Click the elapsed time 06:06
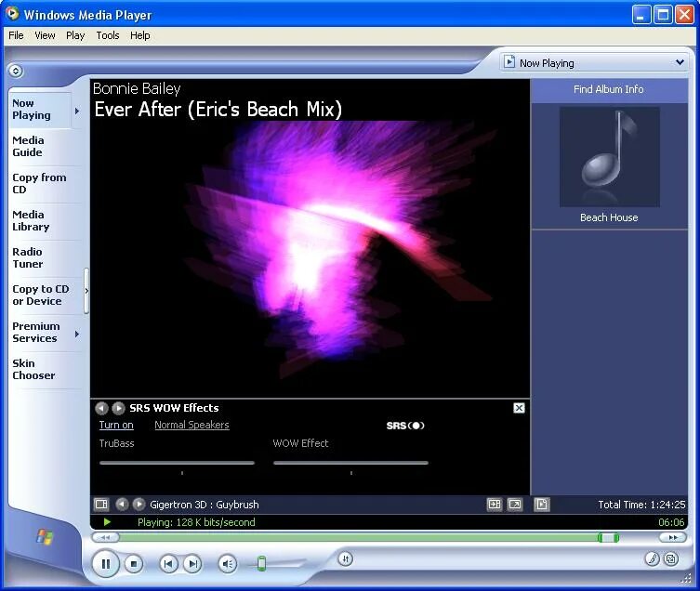 671,522
